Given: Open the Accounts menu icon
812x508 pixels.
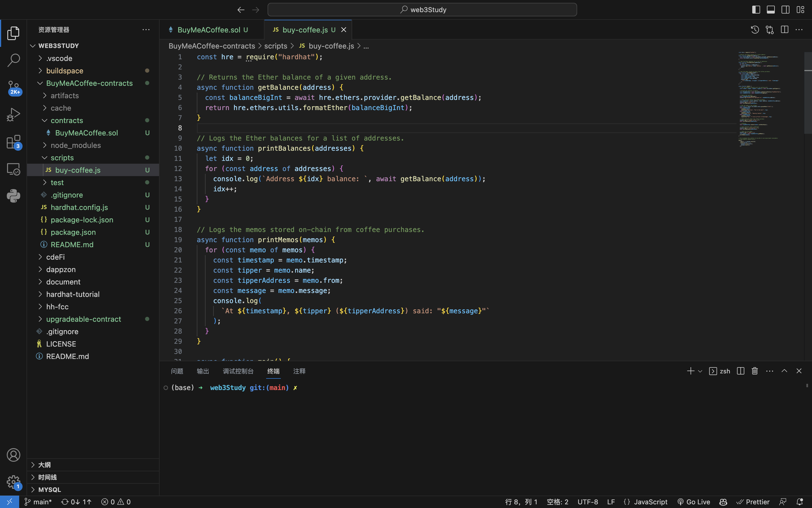Looking at the screenshot, I should coord(14,455).
